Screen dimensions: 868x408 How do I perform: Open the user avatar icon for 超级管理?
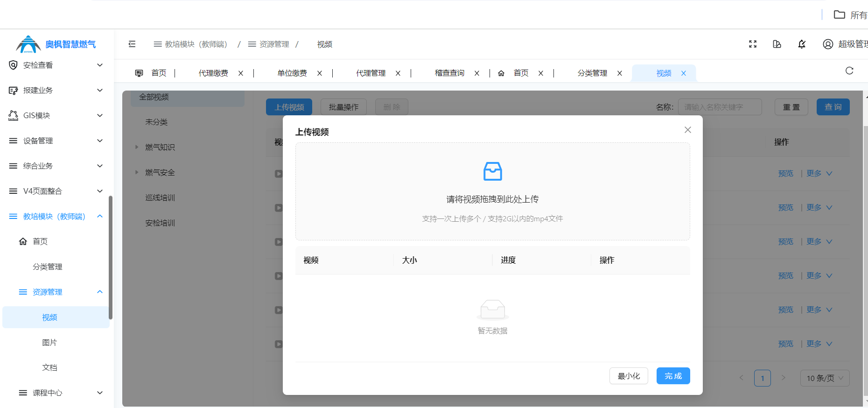828,44
